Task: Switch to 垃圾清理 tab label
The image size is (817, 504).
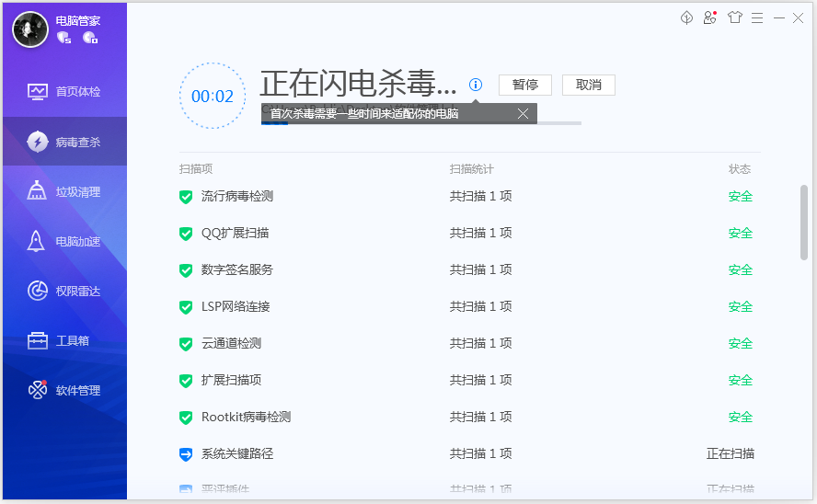Action: tap(78, 191)
